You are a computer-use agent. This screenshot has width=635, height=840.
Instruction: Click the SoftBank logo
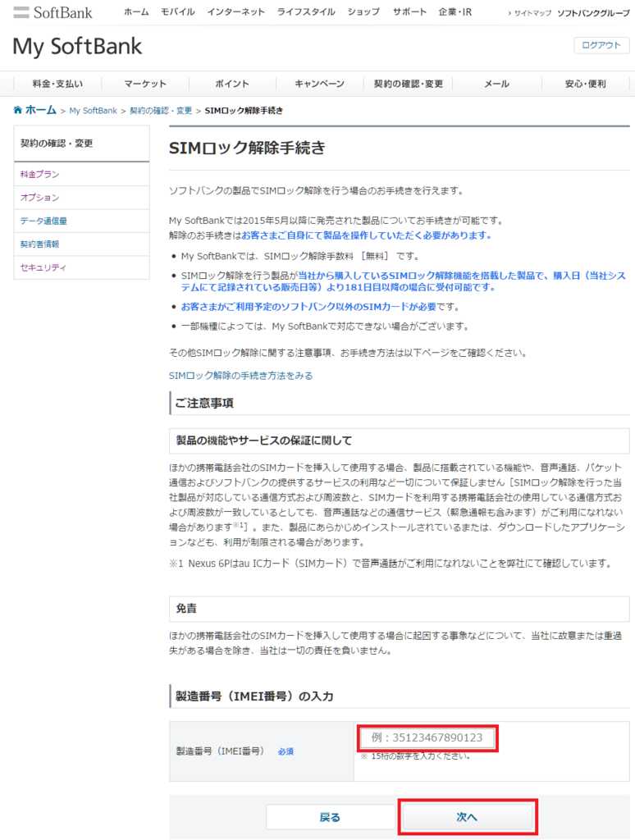pos(53,12)
